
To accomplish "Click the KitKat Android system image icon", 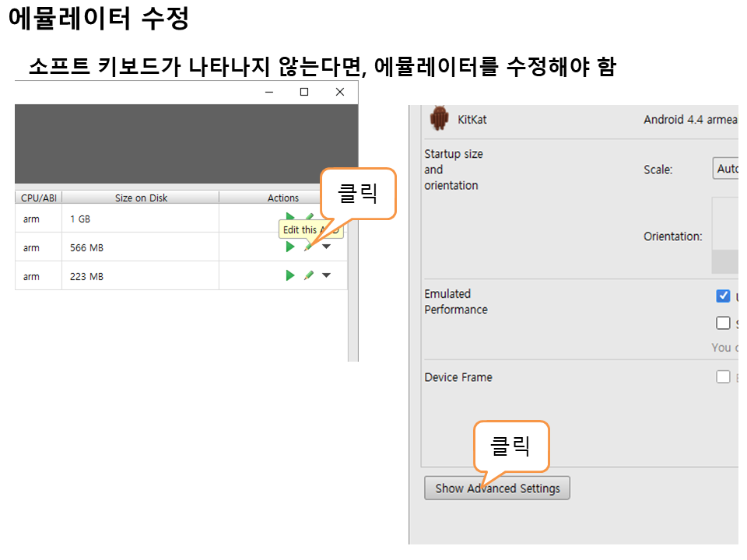I will point(440,119).
